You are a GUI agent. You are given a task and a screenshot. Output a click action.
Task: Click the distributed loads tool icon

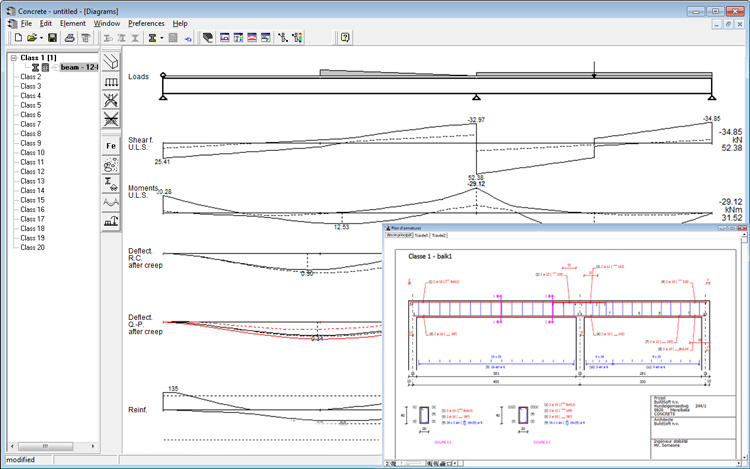point(111,81)
